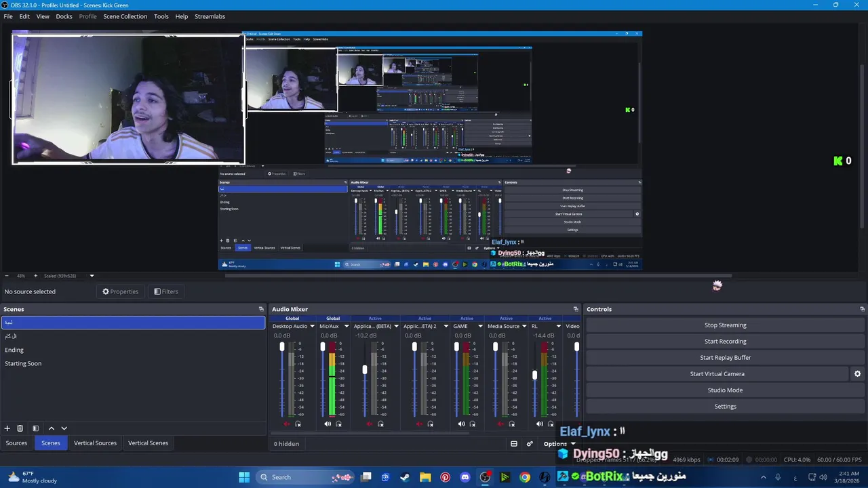Click the taskbar Search box

click(306, 477)
